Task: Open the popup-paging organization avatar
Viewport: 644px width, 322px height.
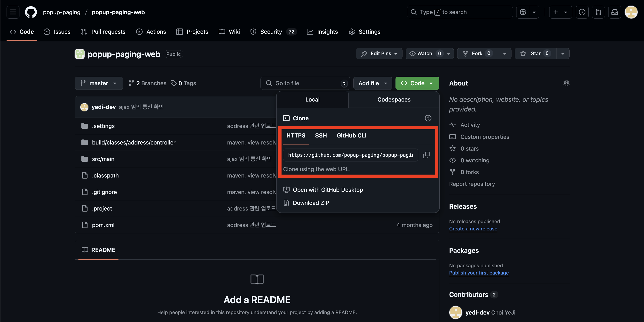Action: pyautogui.click(x=80, y=54)
